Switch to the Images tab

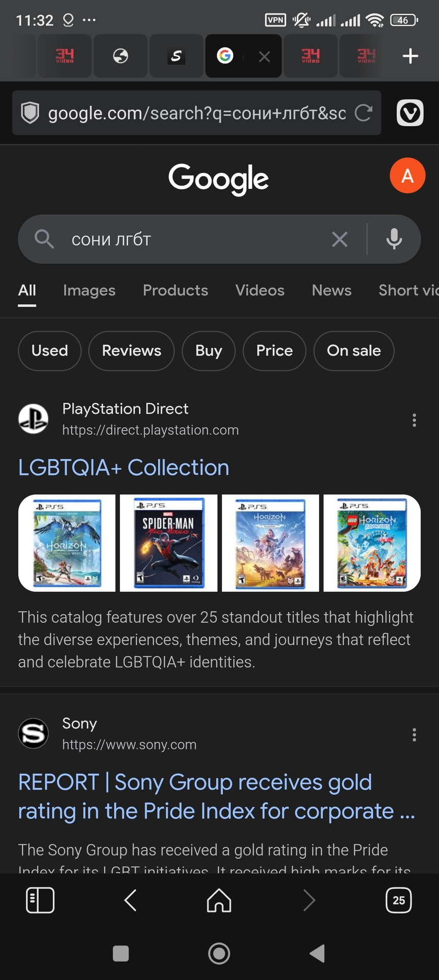click(89, 290)
